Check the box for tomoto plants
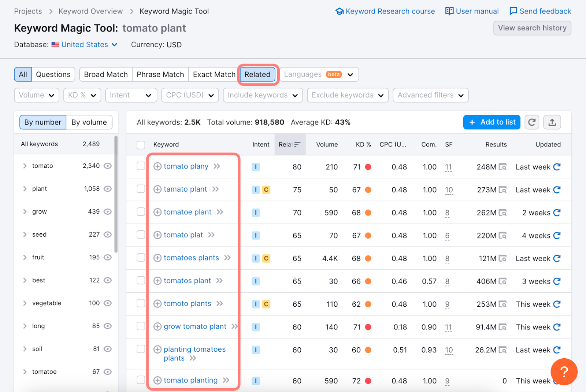This screenshot has height=392, width=586. (141, 303)
